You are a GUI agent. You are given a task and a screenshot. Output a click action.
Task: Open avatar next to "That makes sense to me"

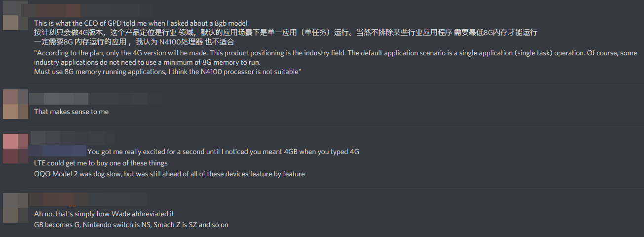(15, 104)
